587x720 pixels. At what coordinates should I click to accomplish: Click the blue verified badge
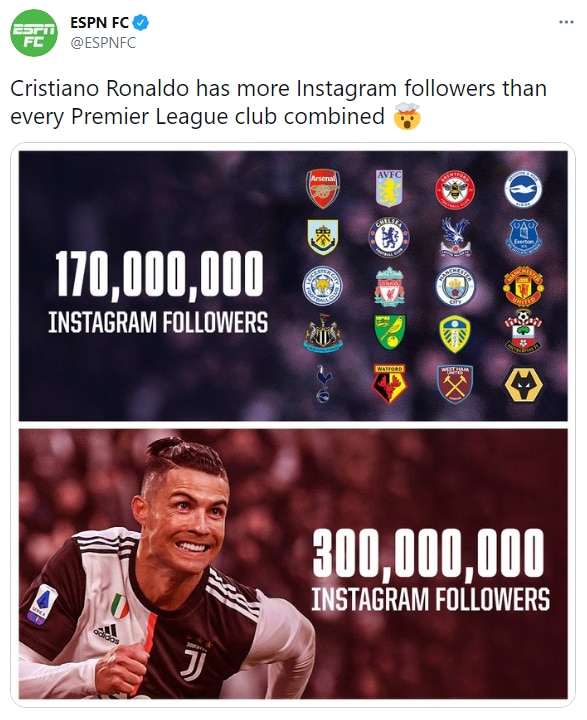click(x=141, y=22)
